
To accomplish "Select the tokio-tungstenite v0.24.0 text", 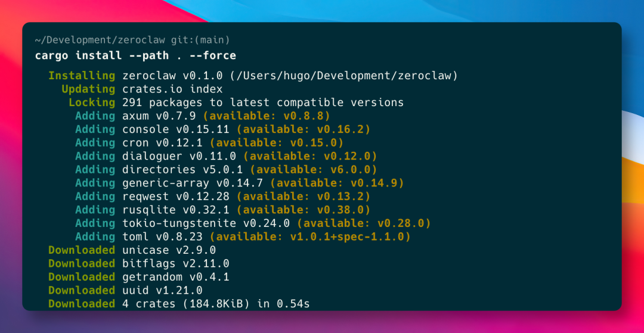I will [x=206, y=223].
